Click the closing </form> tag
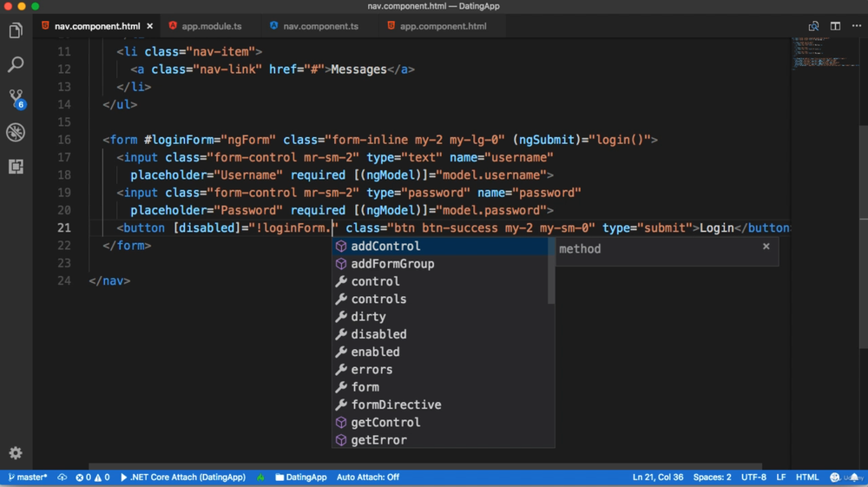 click(127, 246)
